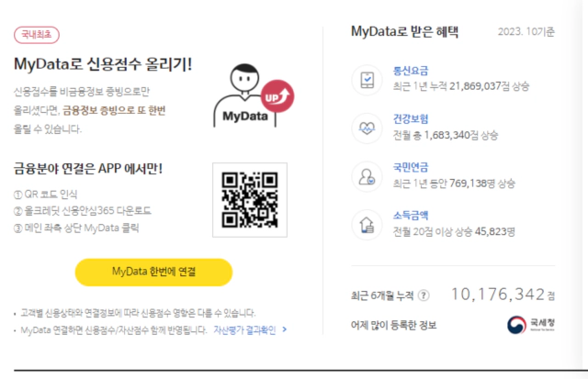Viewport: 588px width, 379px height.
Task: Open the 건강보험 link
Action: tap(411, 119)
